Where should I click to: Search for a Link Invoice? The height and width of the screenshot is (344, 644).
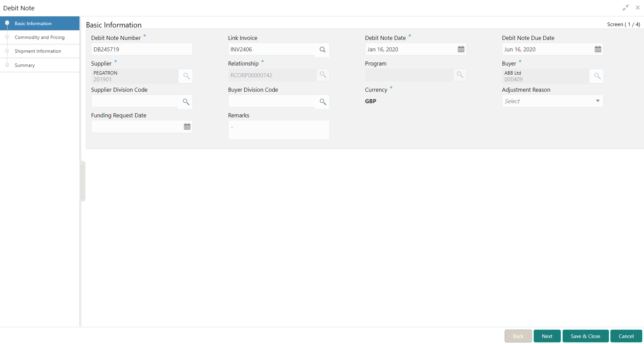point(322,50)
